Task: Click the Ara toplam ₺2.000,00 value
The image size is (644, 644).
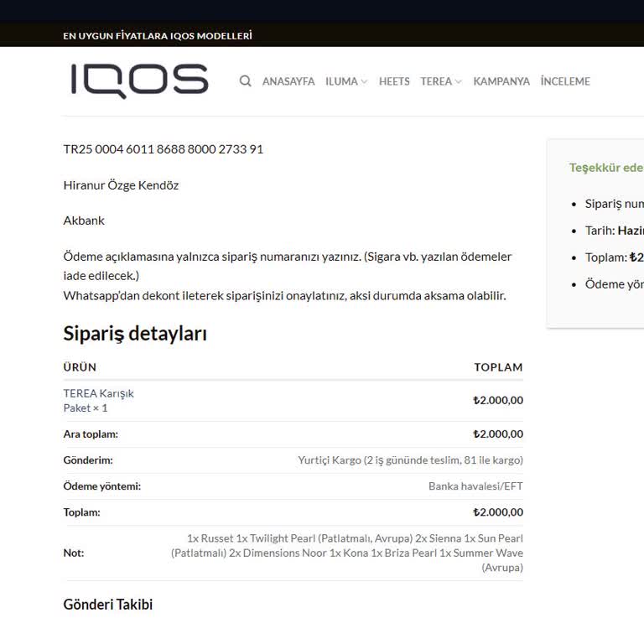Action: pyautogui.click(x=498, y=434)
